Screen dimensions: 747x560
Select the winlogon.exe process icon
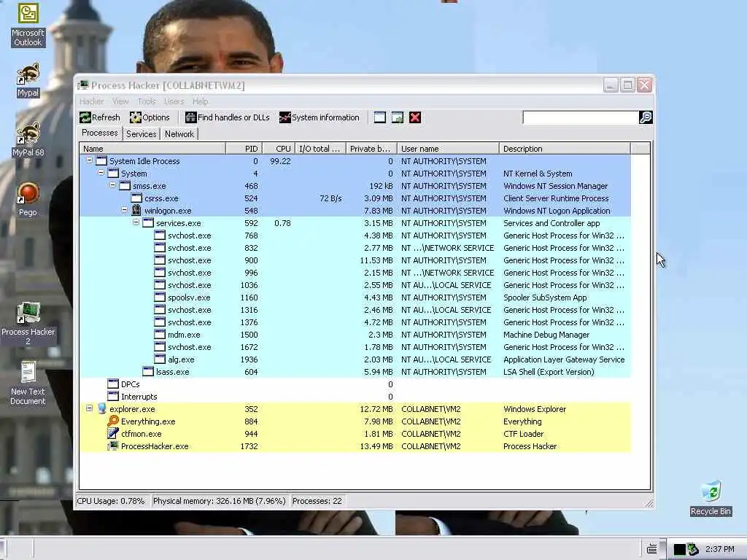[x=136, y=211]
